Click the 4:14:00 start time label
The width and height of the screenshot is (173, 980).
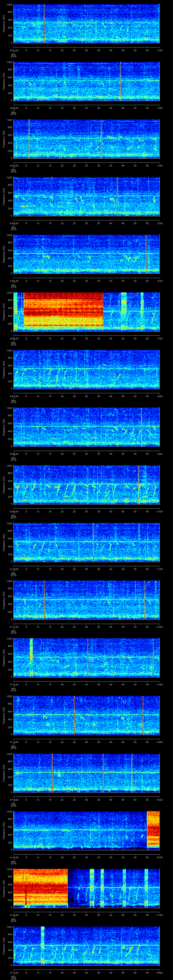point(14,799)
